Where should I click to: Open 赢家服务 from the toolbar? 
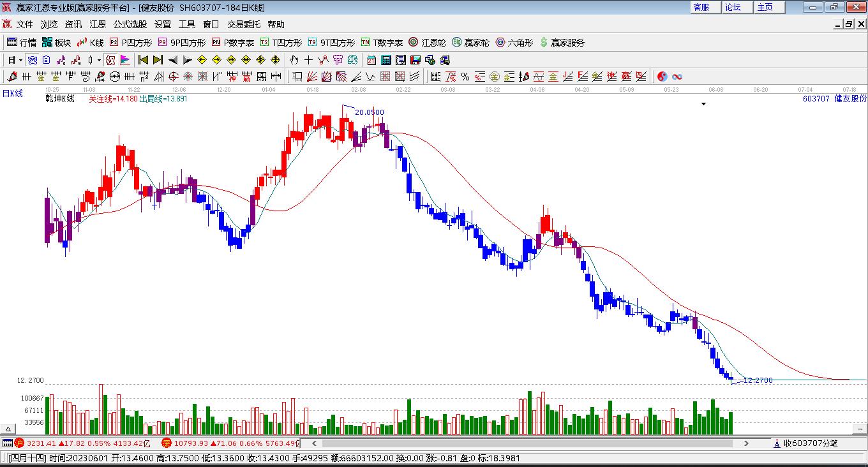(562, 43)
